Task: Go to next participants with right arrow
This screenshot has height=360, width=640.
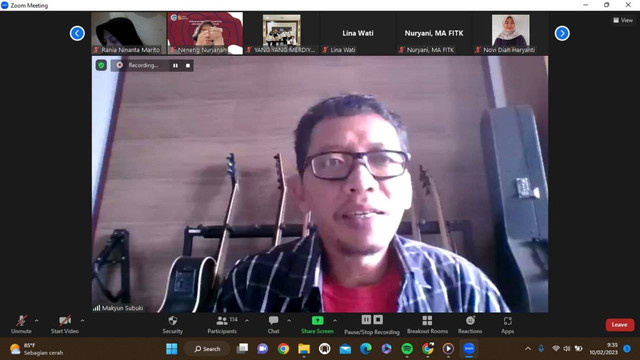Action: (562, 33)
